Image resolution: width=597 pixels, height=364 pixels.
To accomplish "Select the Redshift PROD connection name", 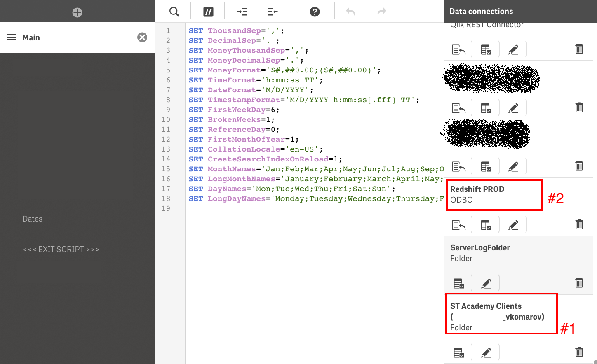I will 477,189.
